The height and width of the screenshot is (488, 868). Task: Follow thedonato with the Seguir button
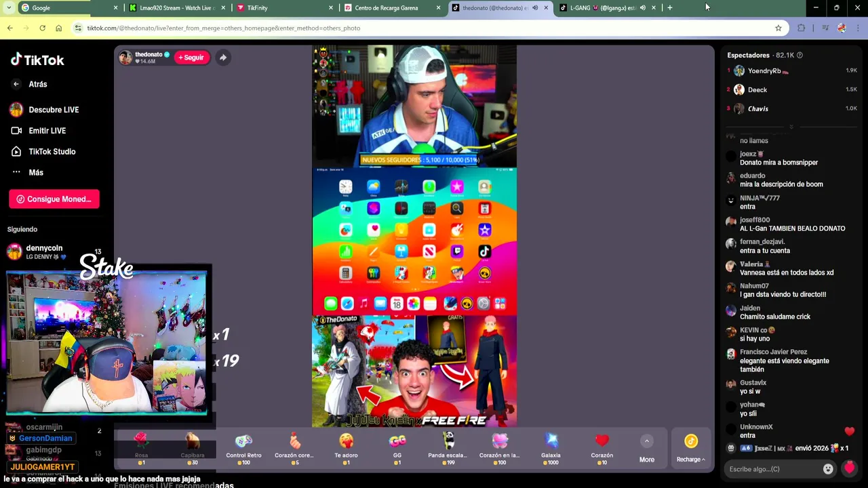point(191,58)
